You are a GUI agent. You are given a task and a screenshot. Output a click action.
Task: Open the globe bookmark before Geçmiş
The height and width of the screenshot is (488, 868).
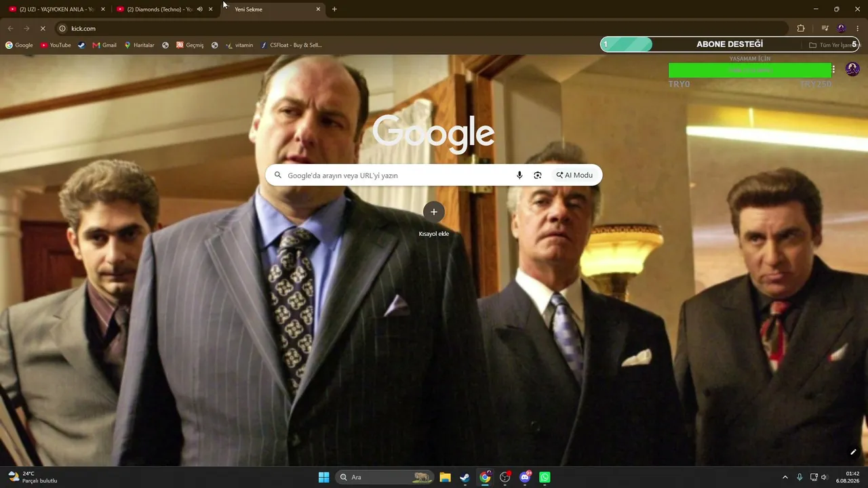point(165,45)
